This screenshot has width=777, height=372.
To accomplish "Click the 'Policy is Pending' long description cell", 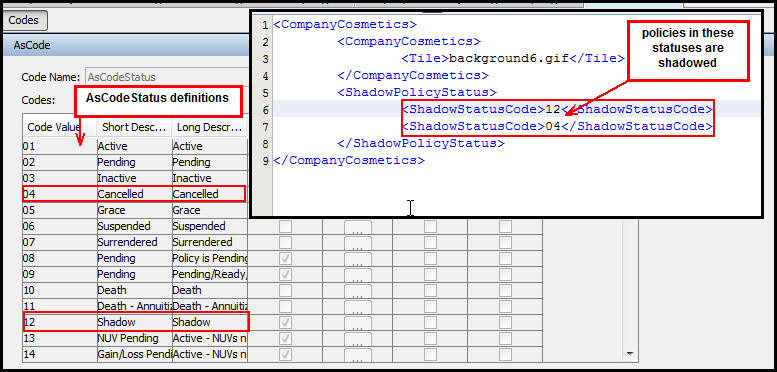I will [210, 259].
